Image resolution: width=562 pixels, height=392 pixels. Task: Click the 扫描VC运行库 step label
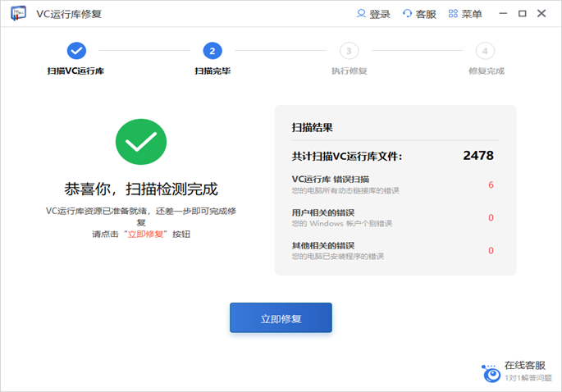click(76, 71)
